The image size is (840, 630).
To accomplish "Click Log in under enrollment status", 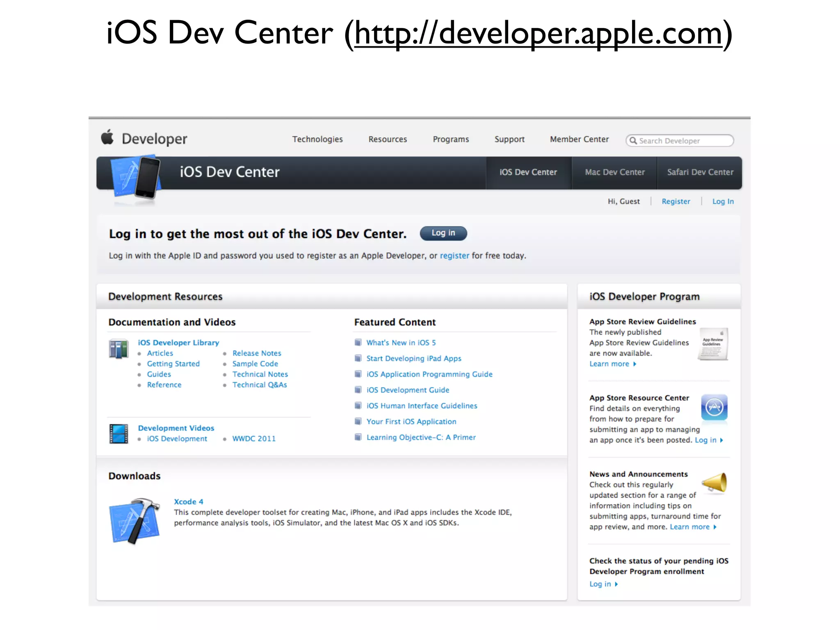I will point(603,584).
